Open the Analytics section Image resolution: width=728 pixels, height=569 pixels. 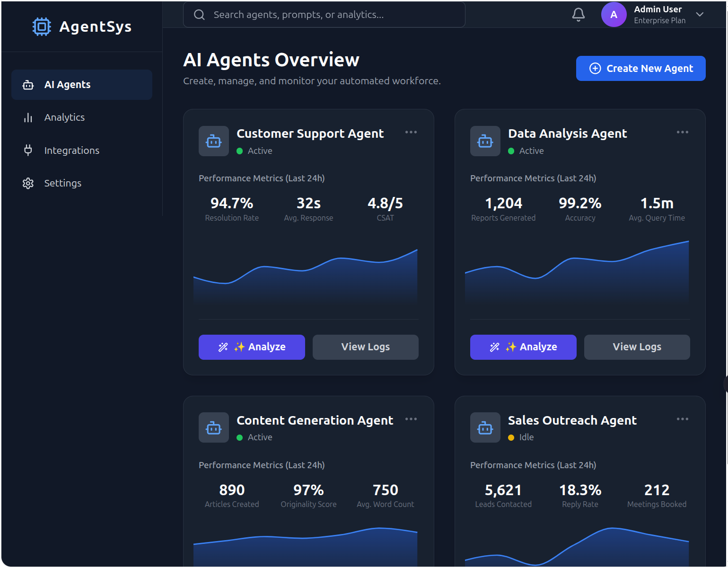click(64, 117)
